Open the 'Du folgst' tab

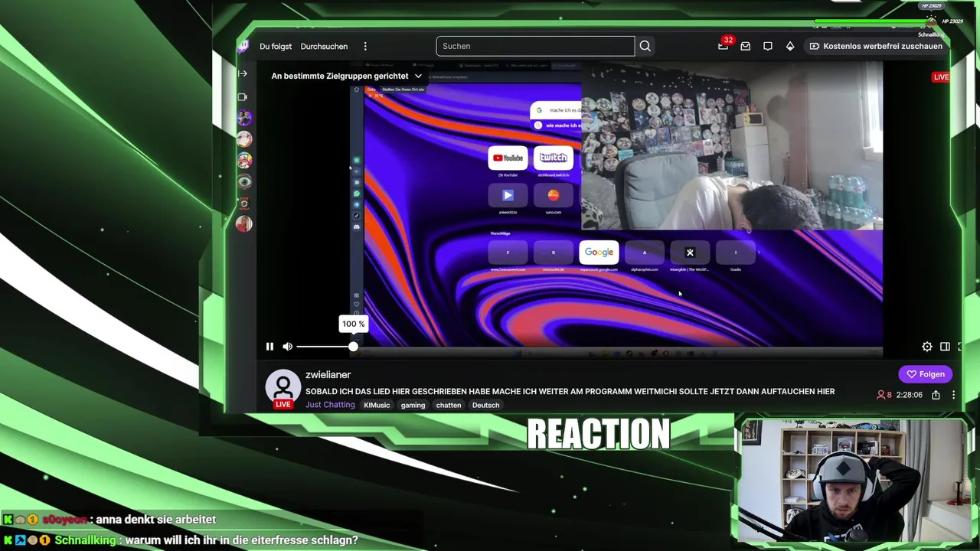(x=276, y=47)
